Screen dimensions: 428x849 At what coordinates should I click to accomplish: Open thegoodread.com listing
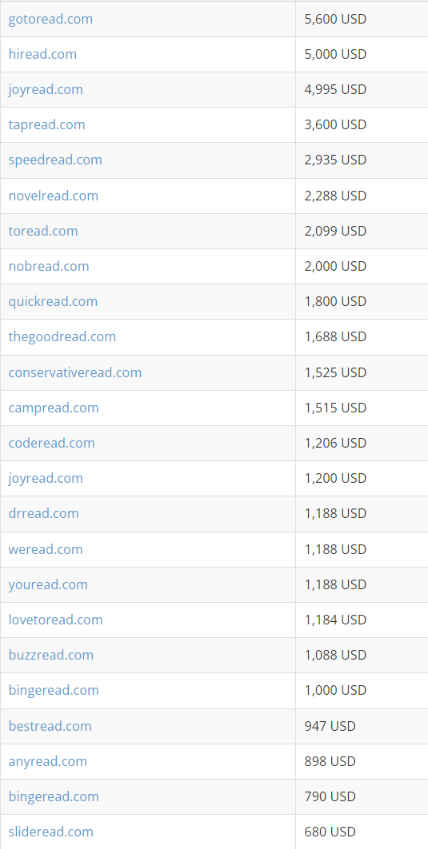(x=62, y=336)
